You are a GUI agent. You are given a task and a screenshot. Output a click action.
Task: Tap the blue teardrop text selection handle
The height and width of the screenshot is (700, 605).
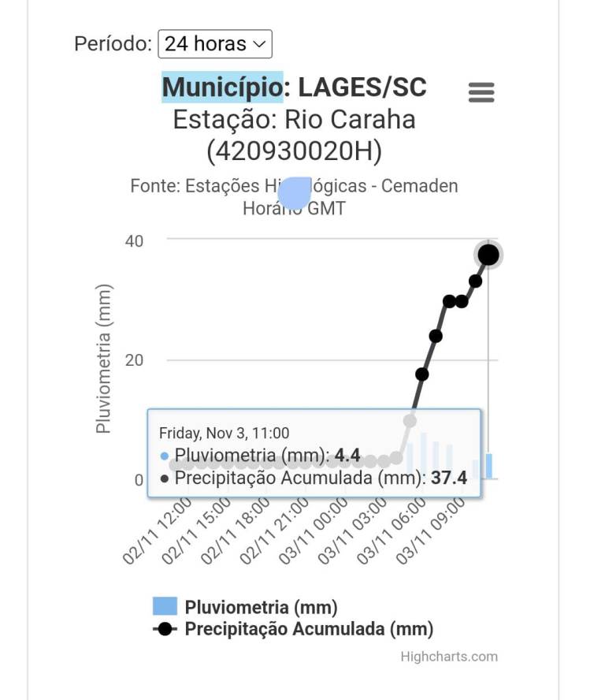295,194
